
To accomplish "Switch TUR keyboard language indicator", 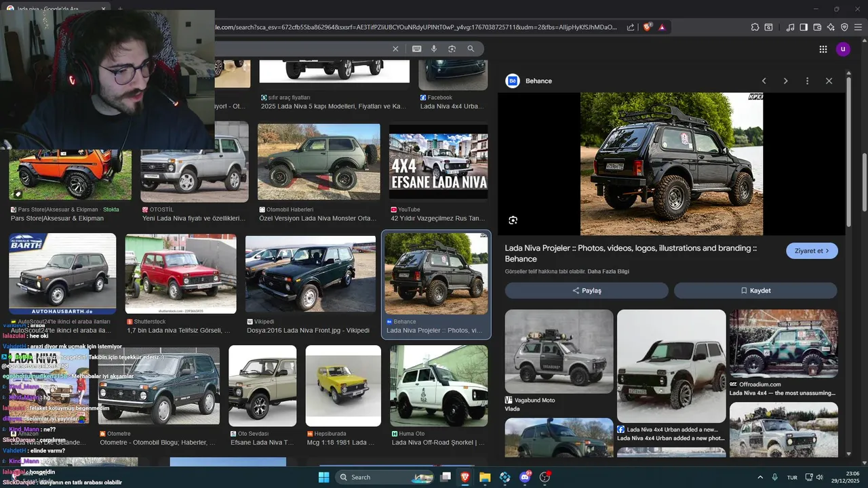I will [x=792, y=478].
